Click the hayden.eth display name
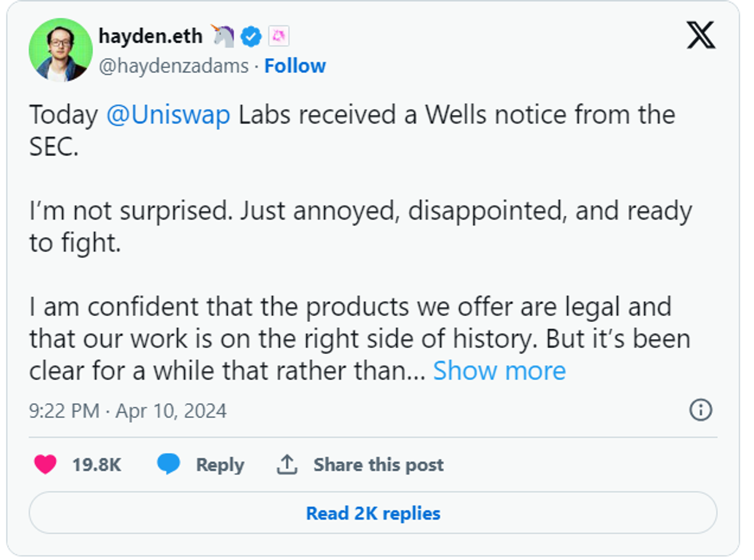 150,36
